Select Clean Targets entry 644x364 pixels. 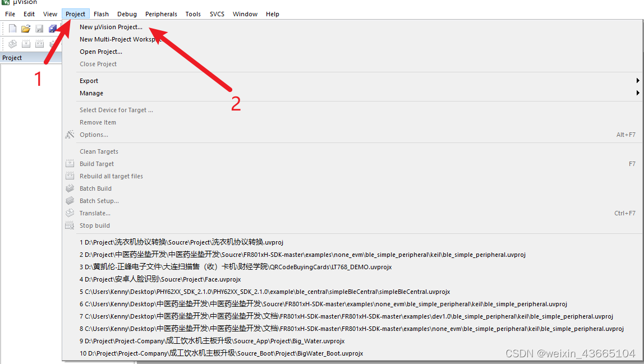352,151
